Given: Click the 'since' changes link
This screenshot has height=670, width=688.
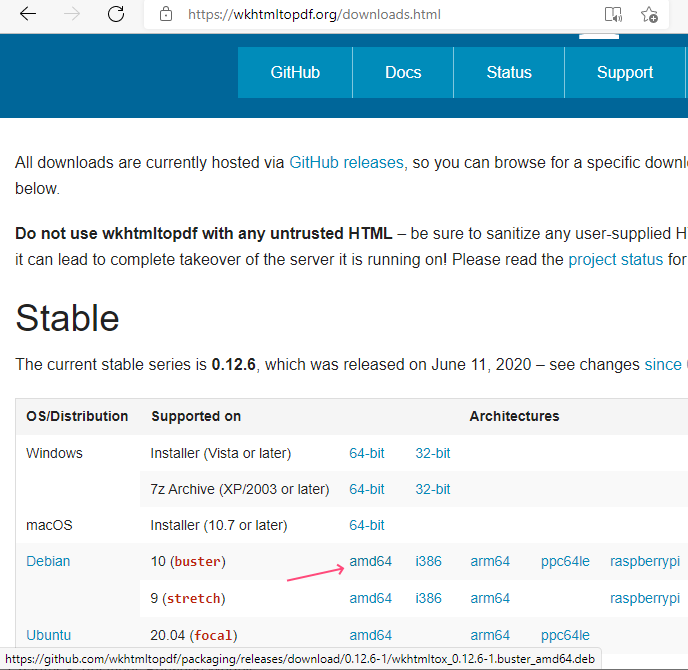Looking at the screenshot, I should (663, 365).
